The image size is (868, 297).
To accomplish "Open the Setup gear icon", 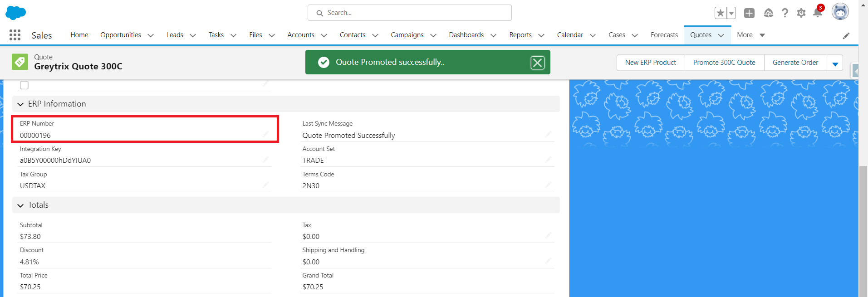I will click(801, 13).
